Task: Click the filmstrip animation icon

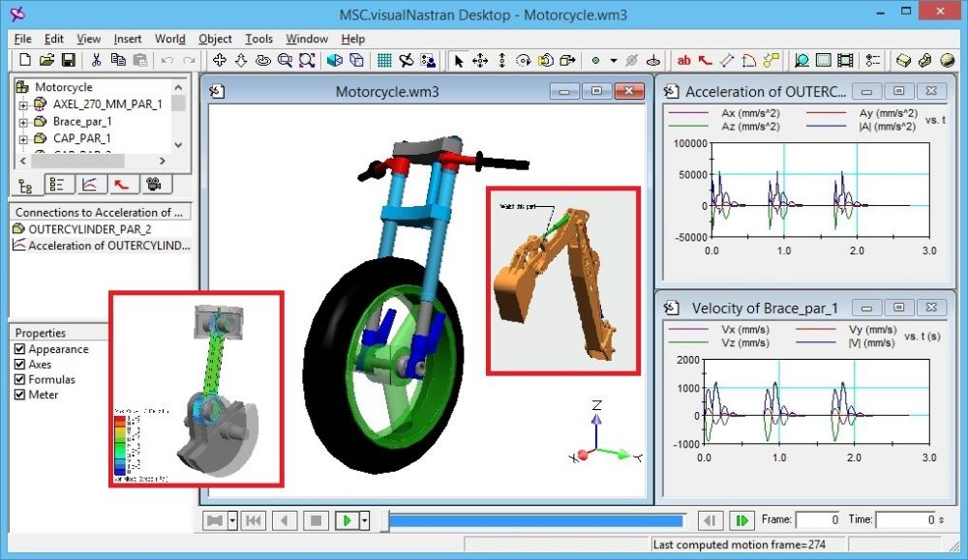Action: tap(845, 60)
